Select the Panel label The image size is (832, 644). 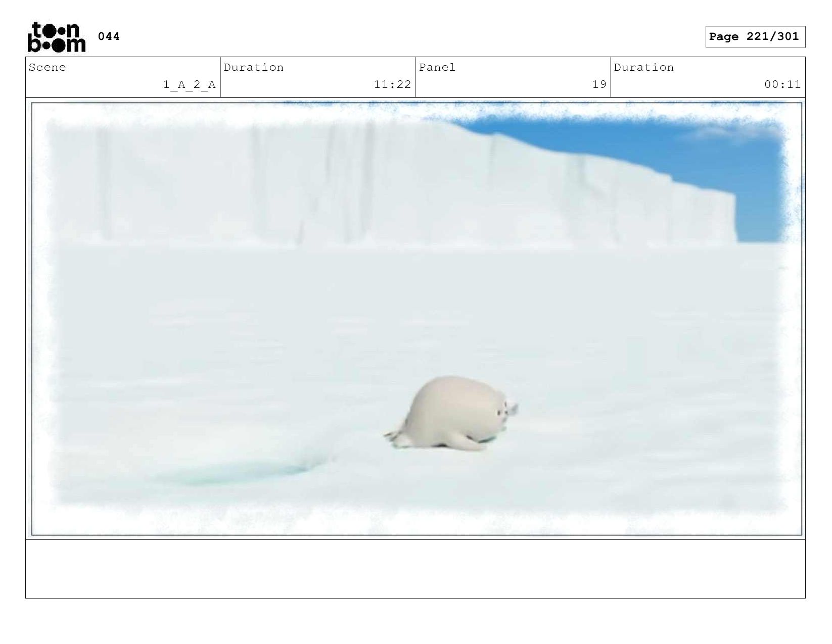click(x=437, y=67)
